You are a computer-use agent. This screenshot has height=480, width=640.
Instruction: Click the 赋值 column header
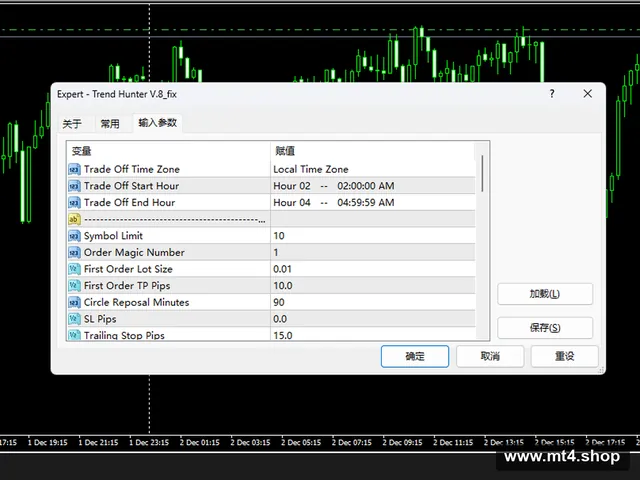point(373,151)
